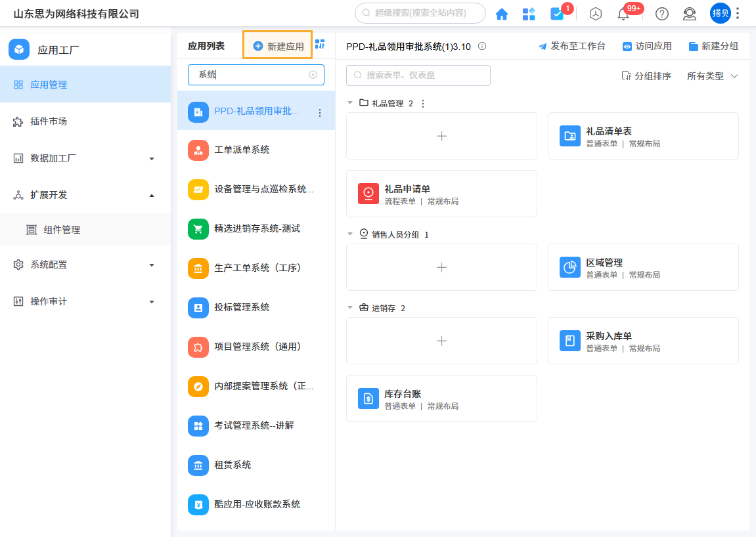The width and height of the screenshot is (756, 537).
Task: Click the grid view icon beside 新建应用
Action: tap(320, 43)
